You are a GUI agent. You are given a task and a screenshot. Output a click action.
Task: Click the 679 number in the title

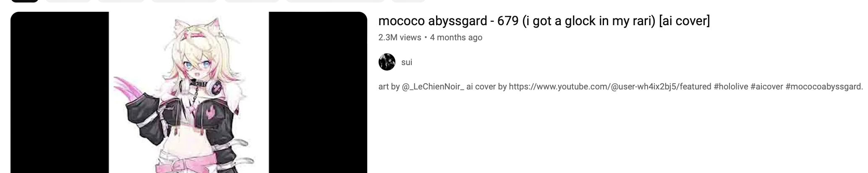coord(508,21)
